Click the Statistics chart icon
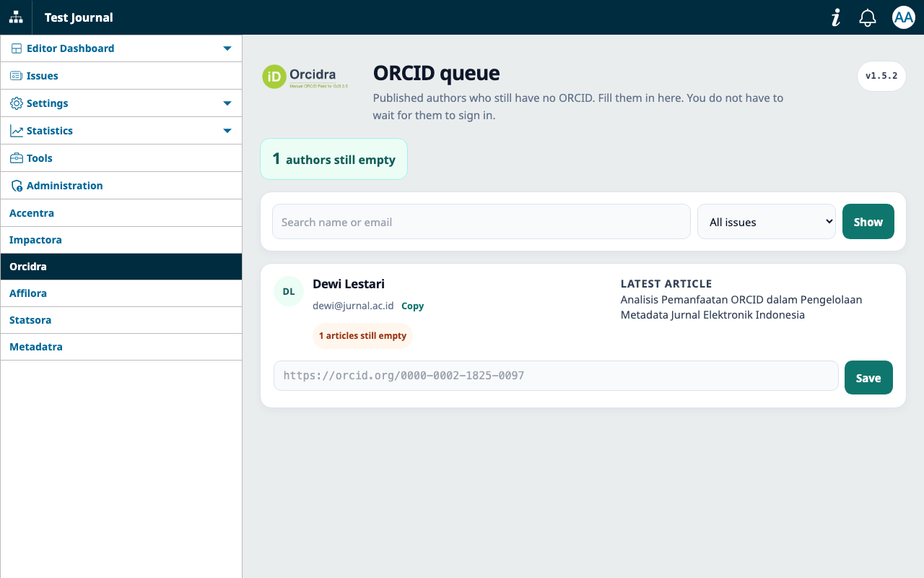924x578 pixels. click(16, 131)
